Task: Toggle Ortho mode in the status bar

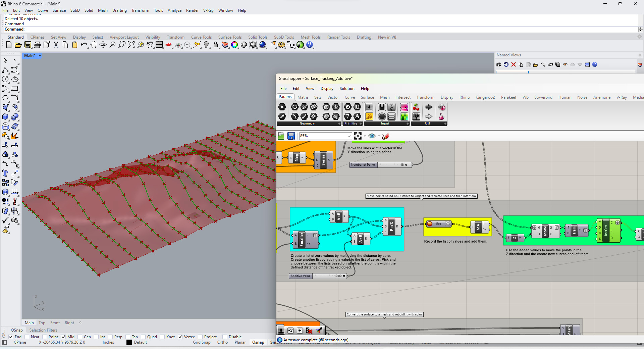Action: click(222, 342)
